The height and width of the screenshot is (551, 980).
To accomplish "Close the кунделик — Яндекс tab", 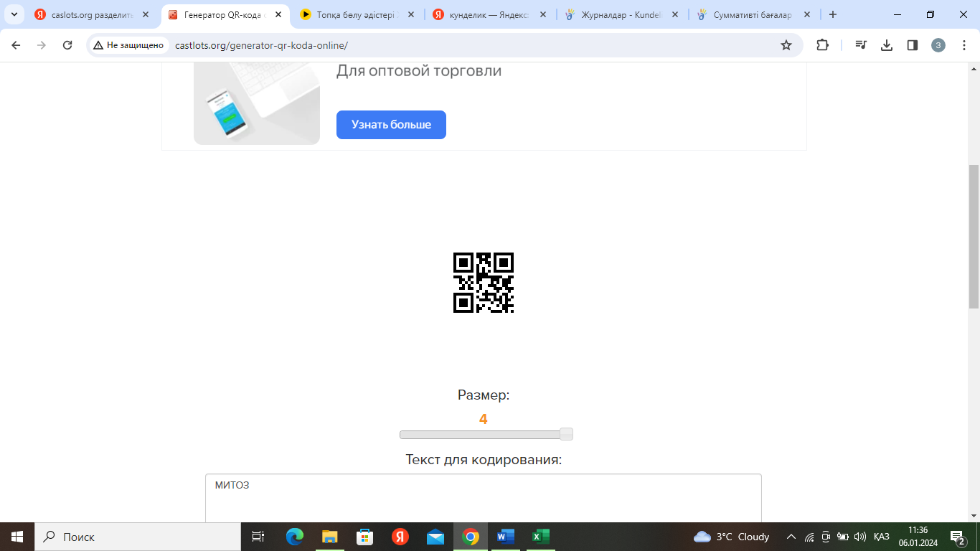I will (x=543, y=14).
